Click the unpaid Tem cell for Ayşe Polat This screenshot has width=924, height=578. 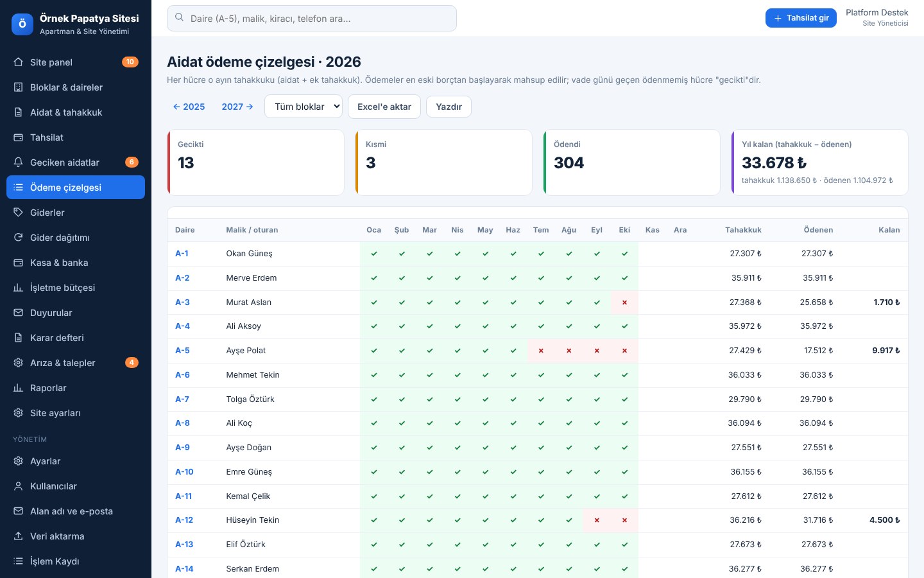click(x=541, y=351)
